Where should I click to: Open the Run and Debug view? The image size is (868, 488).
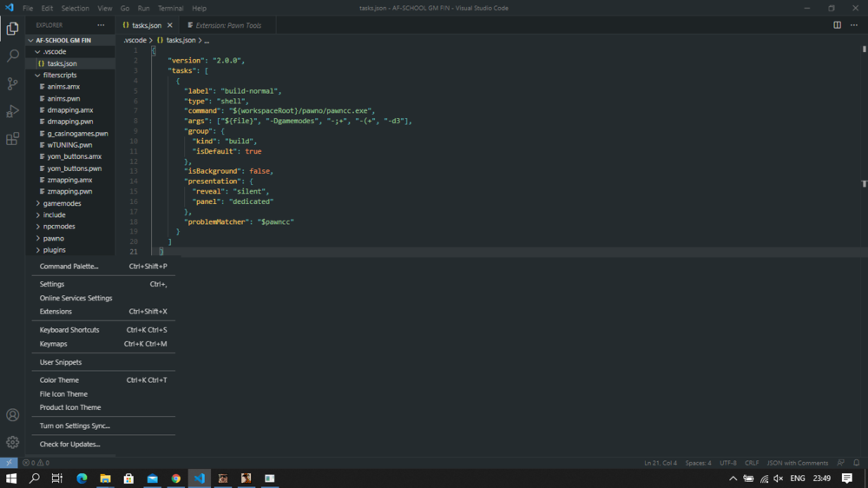pos(12,111)
